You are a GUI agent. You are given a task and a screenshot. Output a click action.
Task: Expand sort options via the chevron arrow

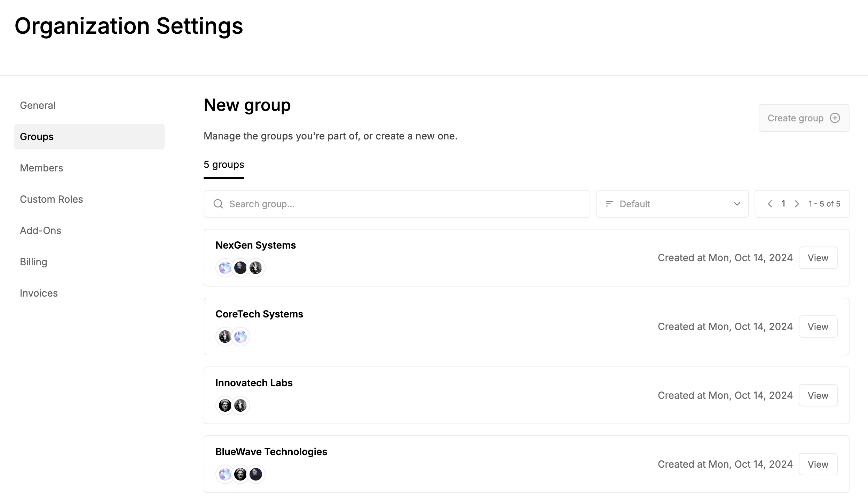[737, 204]
